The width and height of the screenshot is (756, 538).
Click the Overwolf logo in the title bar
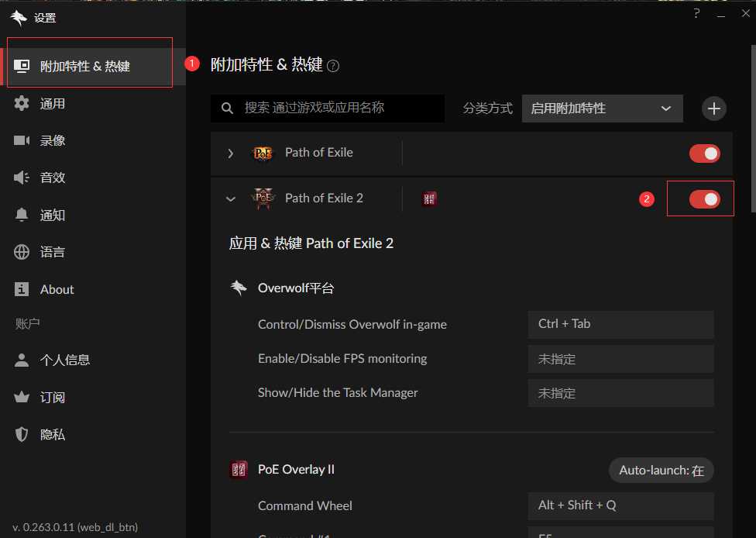click(x=19, y=16)
